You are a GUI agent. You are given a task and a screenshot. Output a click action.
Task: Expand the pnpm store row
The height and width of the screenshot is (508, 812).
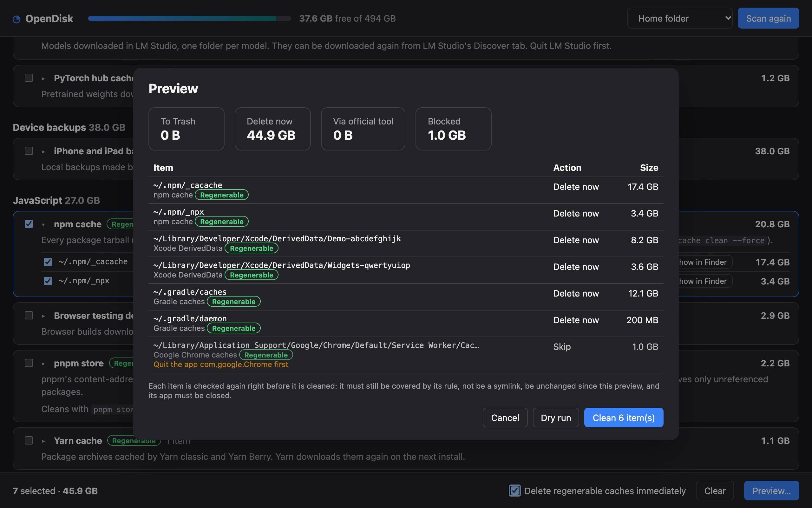tap(43, 364)
